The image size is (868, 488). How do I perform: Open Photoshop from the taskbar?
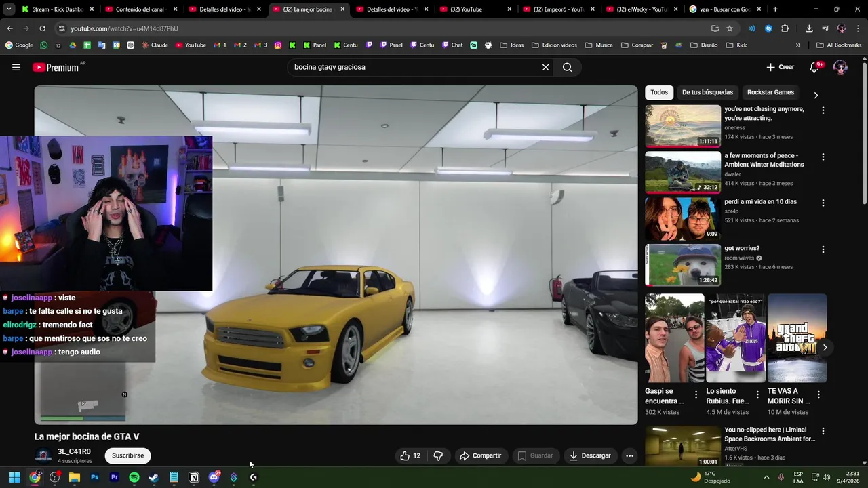pyautogui.click(x=94, y=477)
